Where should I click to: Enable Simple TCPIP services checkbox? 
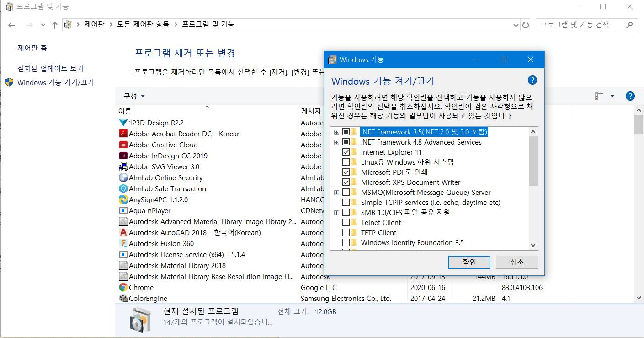click(x=346, y=203)
